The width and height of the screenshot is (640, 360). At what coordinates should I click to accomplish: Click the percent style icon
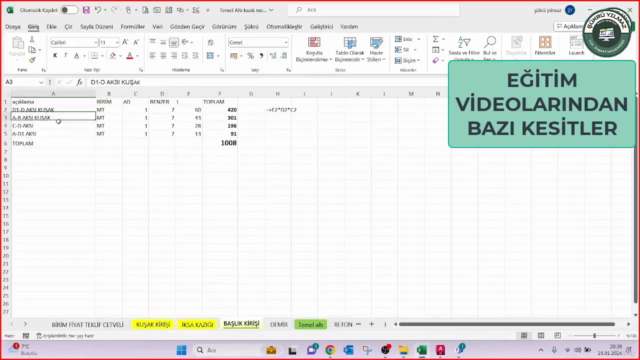click(x=251, y=56)
